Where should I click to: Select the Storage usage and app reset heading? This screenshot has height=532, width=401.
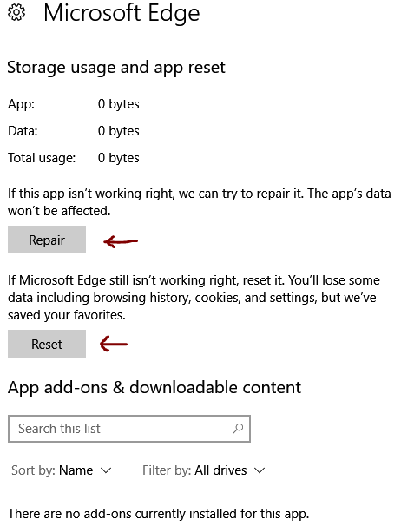point(116,68)
